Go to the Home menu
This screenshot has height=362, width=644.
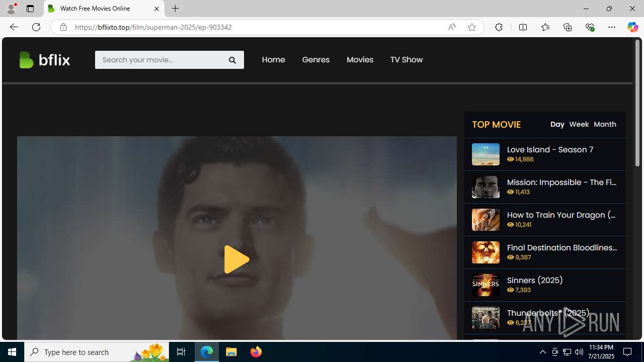click(x=273, y=60)
